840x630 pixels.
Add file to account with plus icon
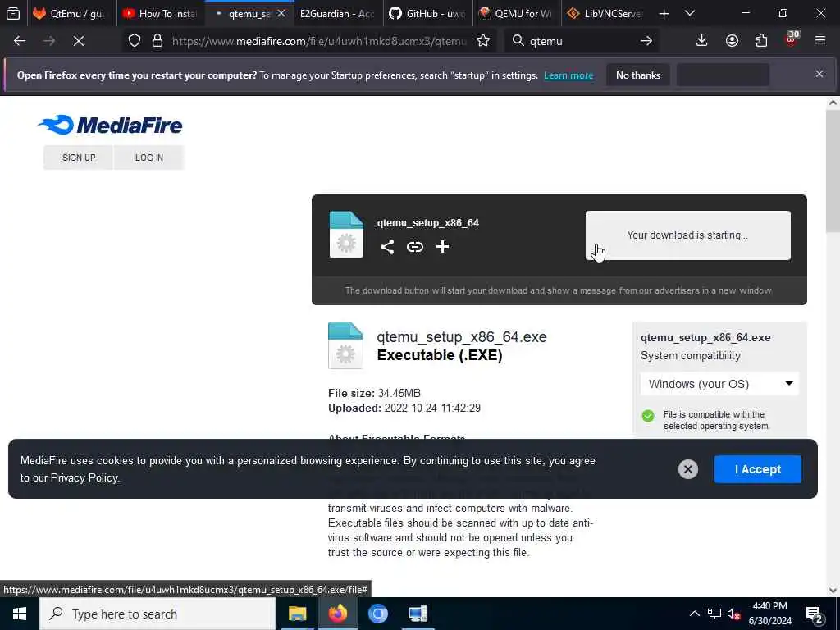tap(442, 247)
